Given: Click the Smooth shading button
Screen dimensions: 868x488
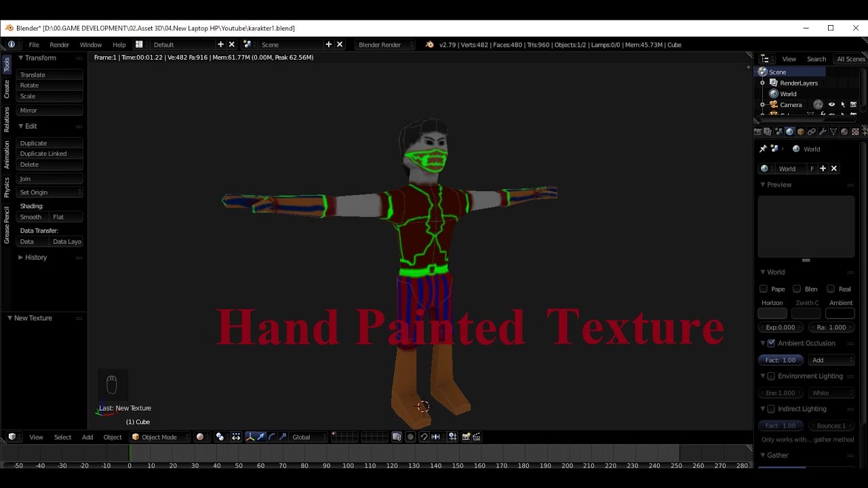Looking at the screenshot, I should (32, 217).
